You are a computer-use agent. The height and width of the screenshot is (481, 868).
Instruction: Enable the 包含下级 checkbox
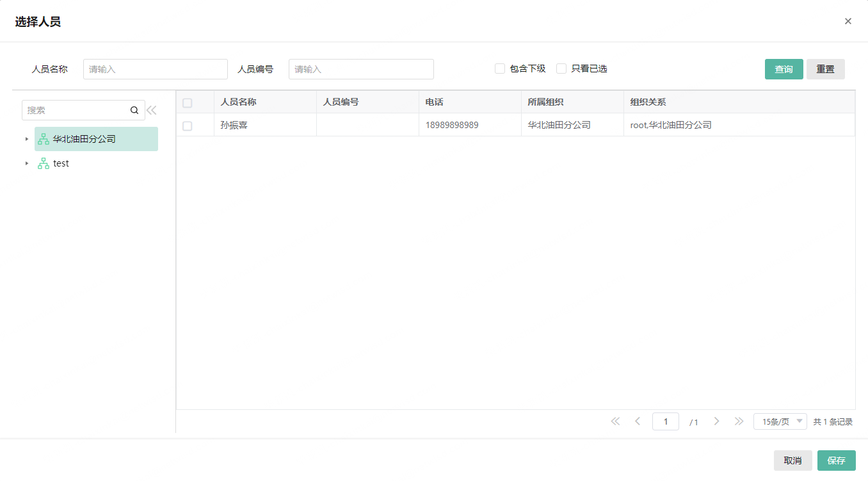click(500, 68)
